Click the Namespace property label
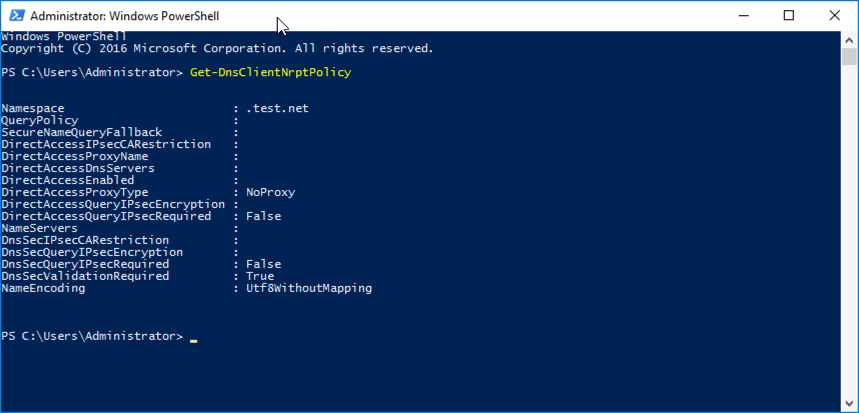The image size is (859, 413). coord(33,109)
